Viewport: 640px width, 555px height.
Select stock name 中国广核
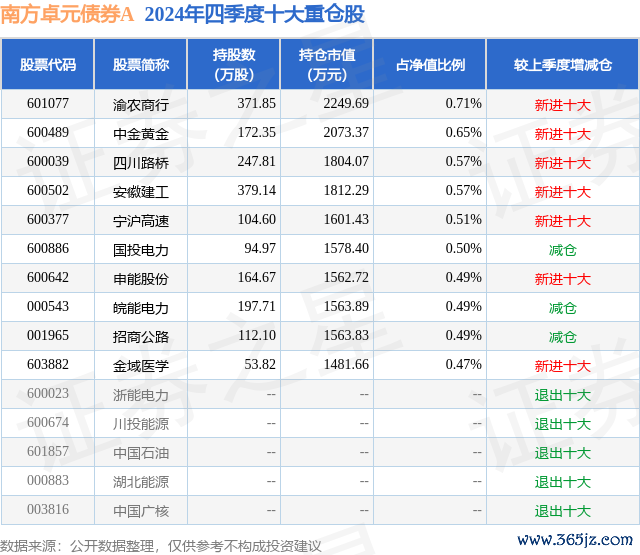click(141, 511)
